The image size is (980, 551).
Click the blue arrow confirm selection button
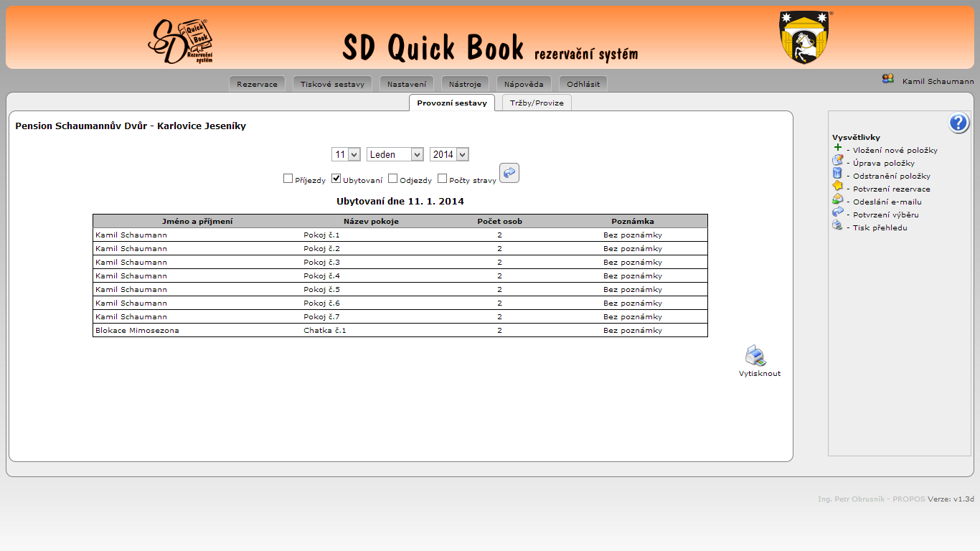509,173
